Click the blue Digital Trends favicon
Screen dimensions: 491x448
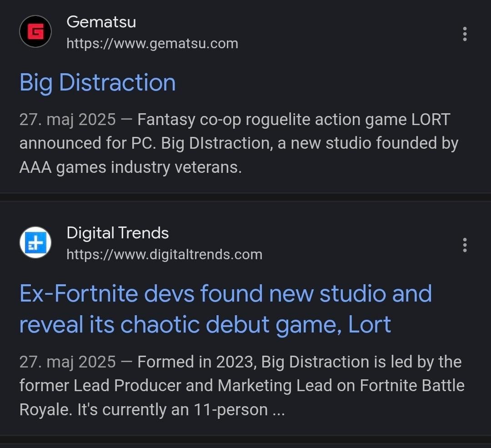[x=35, y=242]
